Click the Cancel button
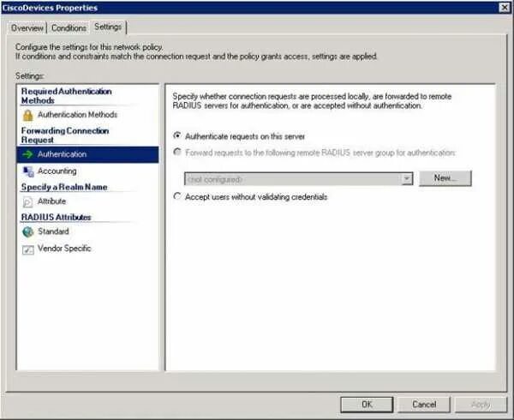This screenshot has height=420, width=514. pyautogui.click(x=424, y=405)
